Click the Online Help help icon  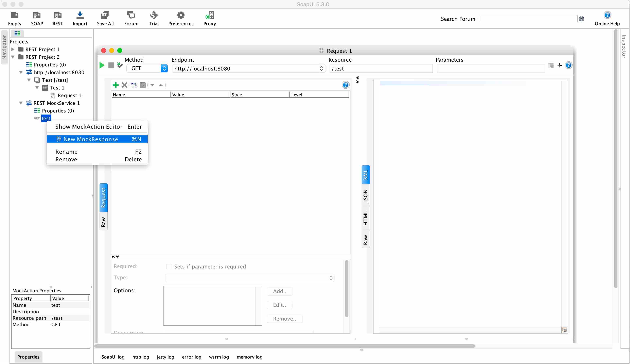607,15
